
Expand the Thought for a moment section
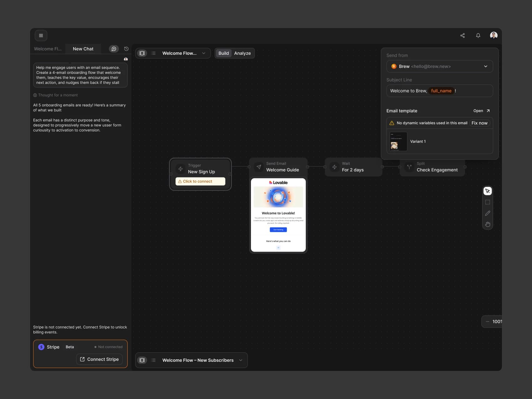pos(55,95)
